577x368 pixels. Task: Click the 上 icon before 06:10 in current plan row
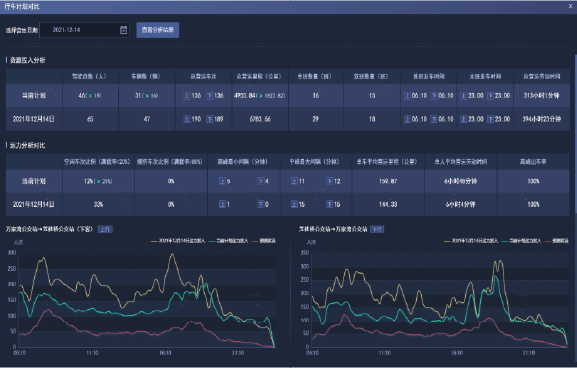(x=407, y=96)
